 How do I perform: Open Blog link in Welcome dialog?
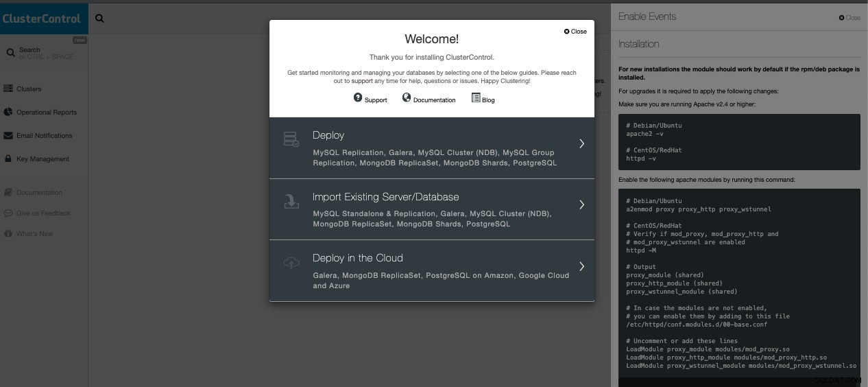tap(488, 100)
